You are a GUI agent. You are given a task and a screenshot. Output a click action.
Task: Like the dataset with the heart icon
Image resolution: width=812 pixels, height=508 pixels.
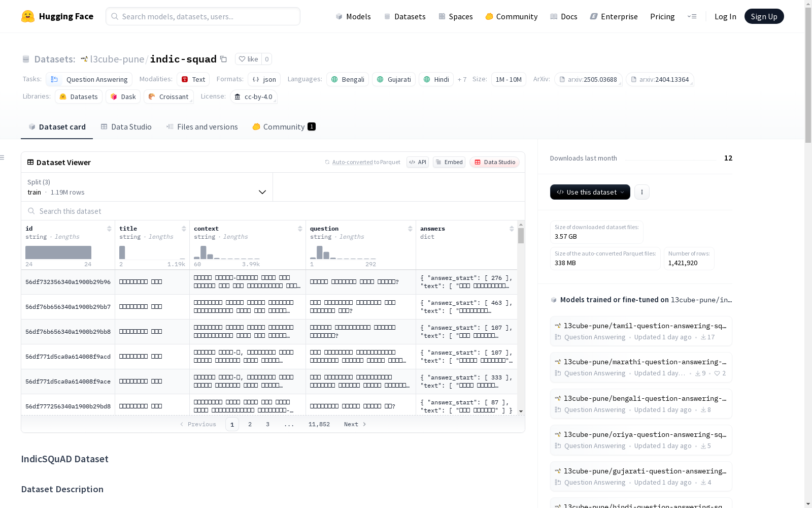pyautogui.click(x=242, y=59)
